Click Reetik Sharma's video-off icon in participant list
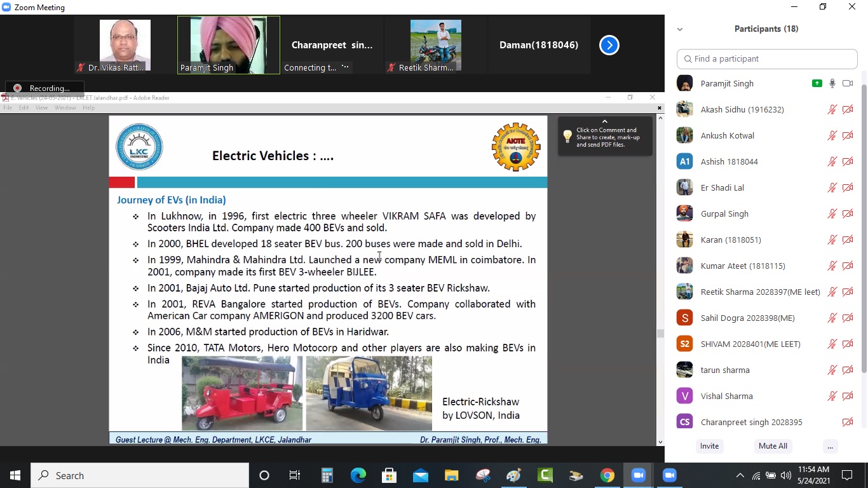 848,292
